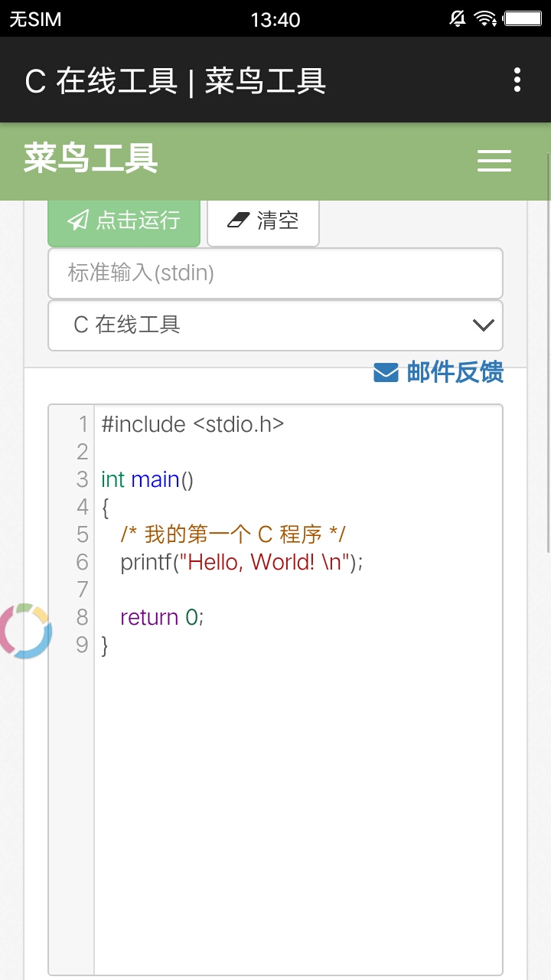
Task: Tap the Wi-Fi status icon
Action: [485, 18]
